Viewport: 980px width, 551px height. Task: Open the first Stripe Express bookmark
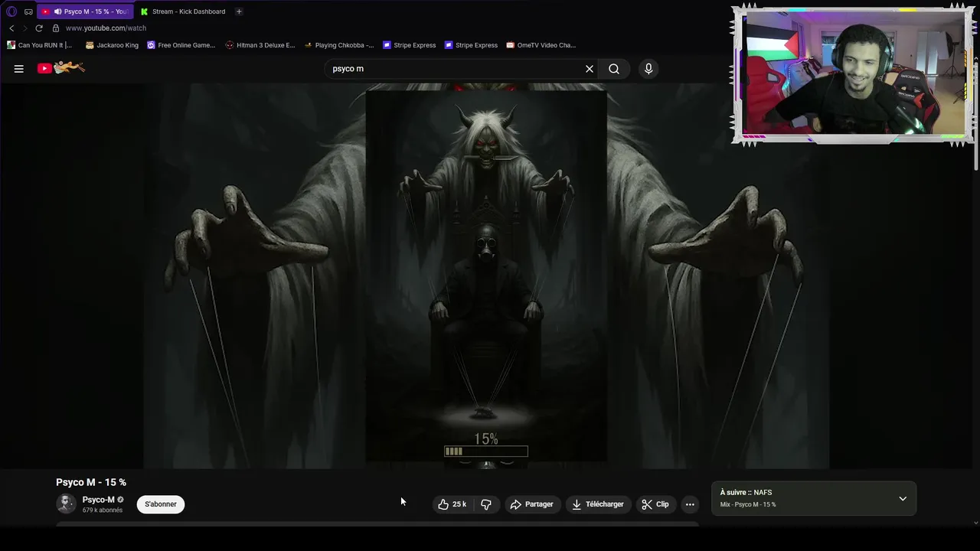[409, 45]
